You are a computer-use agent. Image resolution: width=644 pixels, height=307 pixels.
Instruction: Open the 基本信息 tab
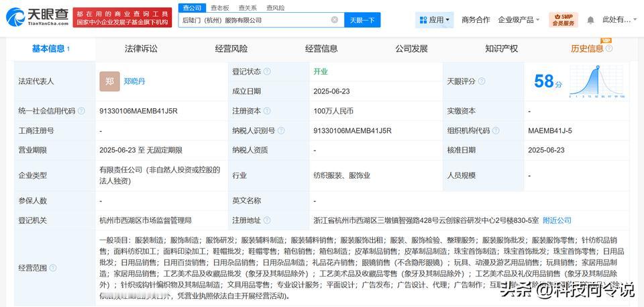point(51,48)
